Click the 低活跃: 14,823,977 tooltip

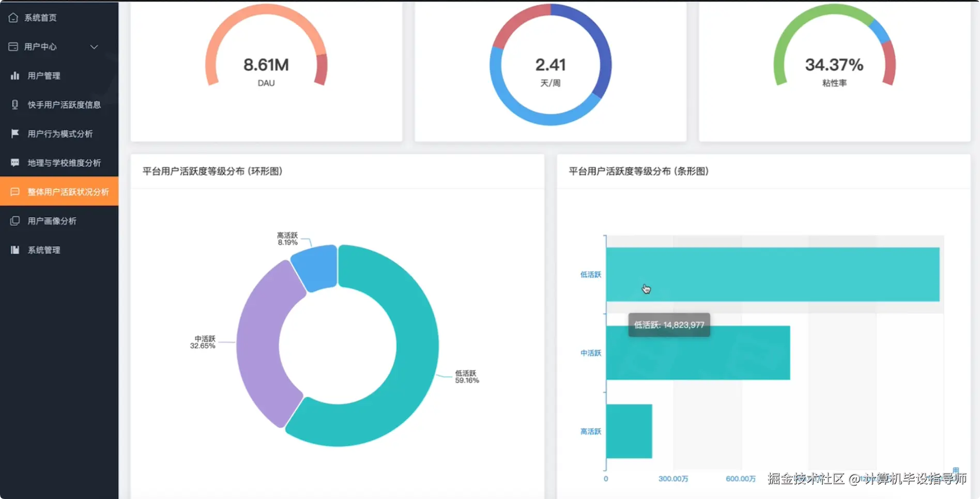click(669, 325)
